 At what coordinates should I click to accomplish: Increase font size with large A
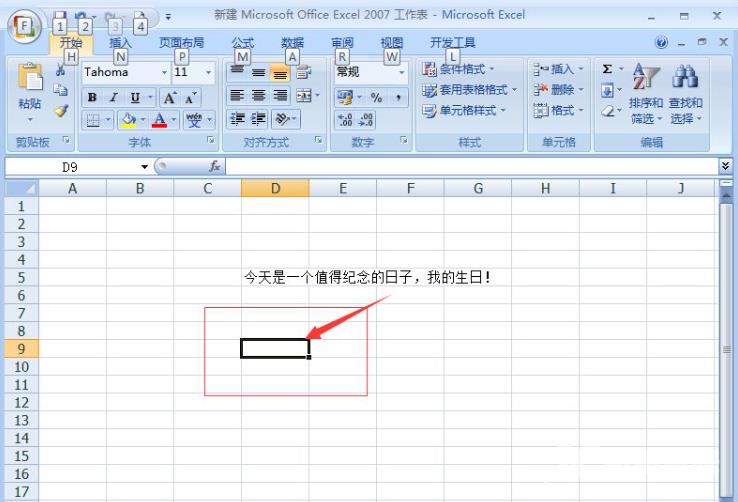point(169,98)
